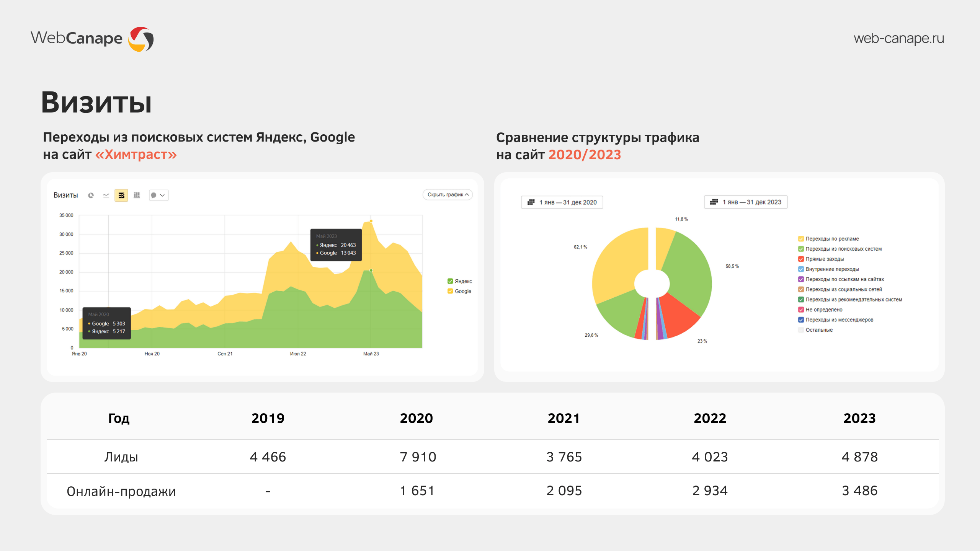Image resolution: width=980 pixels, height=551 pixels.
Task: Uncheck Переходы по рекламе in legend
Action: tap(801, 239)
